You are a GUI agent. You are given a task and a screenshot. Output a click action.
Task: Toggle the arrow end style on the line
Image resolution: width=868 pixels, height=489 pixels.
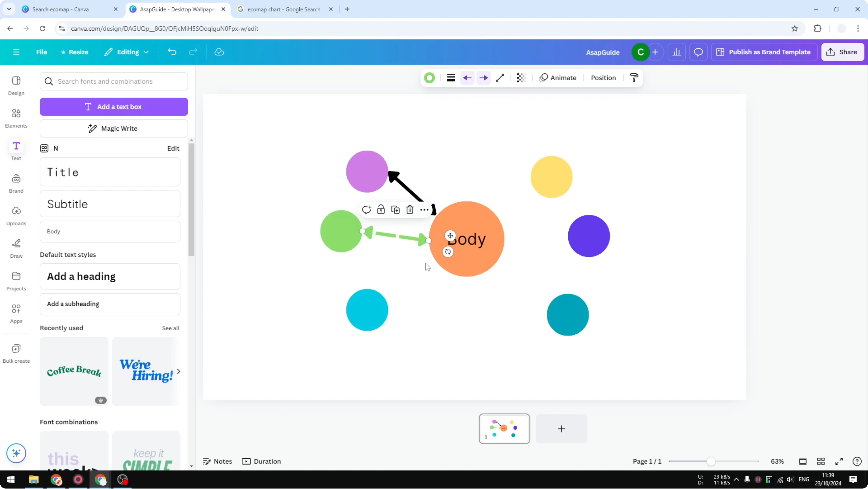click(x=484, y=78)
